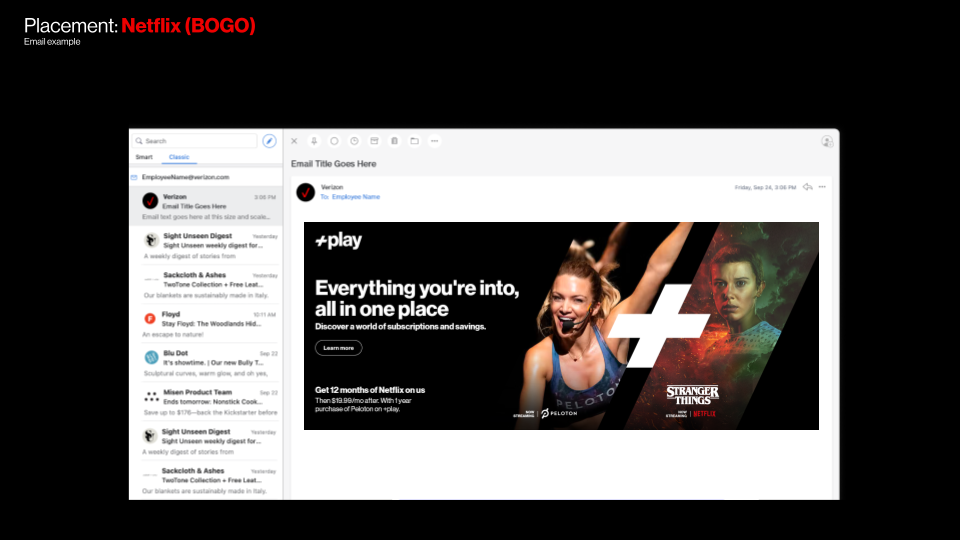960x540 pixels.
Task: Open the Misen Product Team nonstick cookware email
Action: point(206,402)
